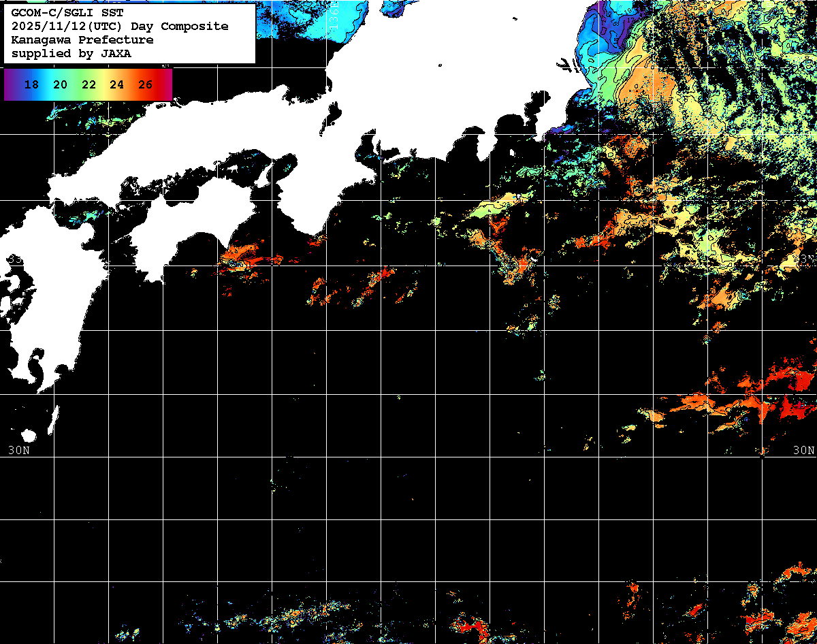Click the 30N latitude label on right edge
The width and height of the screenshot is (817, 644).
[803, 451]
